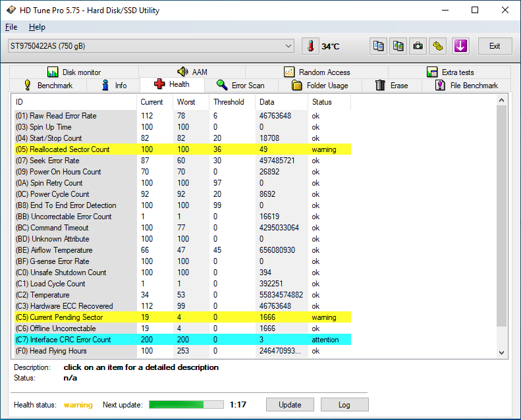
Task: Click the purple down-arrow toolbar icon
Action: click(x=460, y=46)
